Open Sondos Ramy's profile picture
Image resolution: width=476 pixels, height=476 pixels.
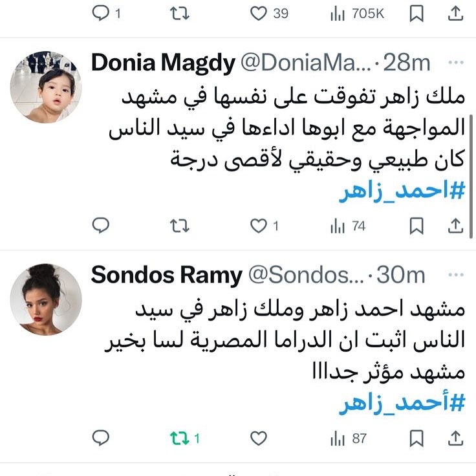[x=46, y=299]
